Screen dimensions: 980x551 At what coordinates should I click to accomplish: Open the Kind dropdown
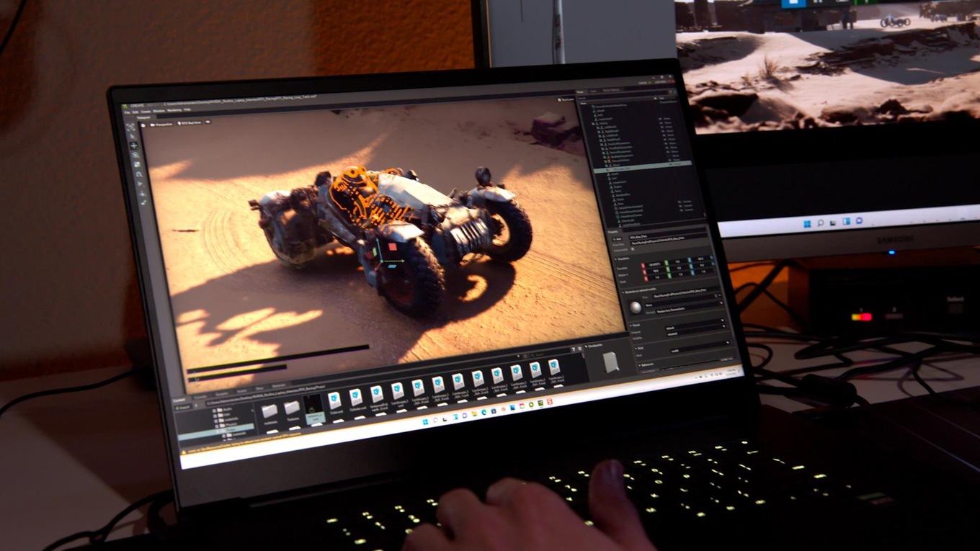(x=700, y=347)
